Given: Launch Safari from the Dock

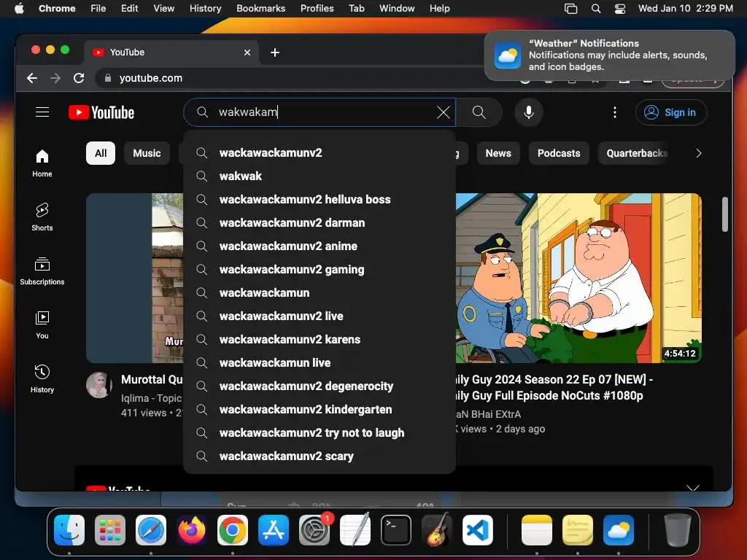Looking at the screenshot, I should pyautogui.click(x=151, y=530).
